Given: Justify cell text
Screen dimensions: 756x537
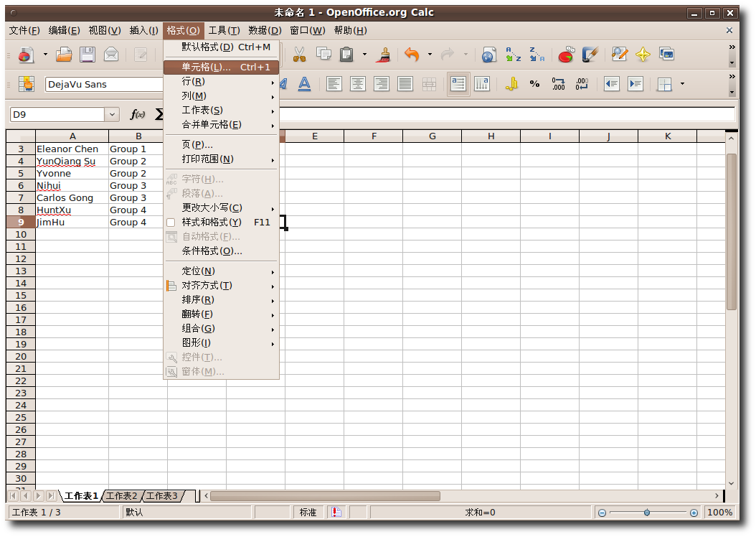Looking at the screenshot, I should tap(405, 84).
